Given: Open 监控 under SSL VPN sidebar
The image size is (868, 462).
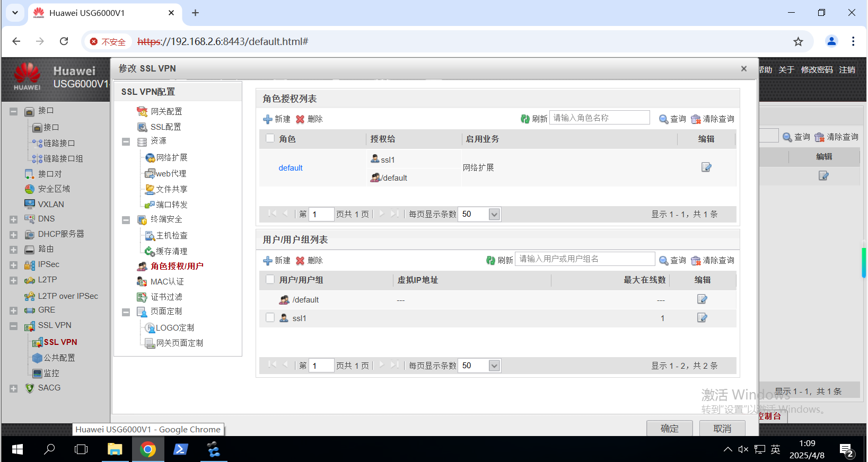Looking at the screenshot, I should (x=46, y=374).
